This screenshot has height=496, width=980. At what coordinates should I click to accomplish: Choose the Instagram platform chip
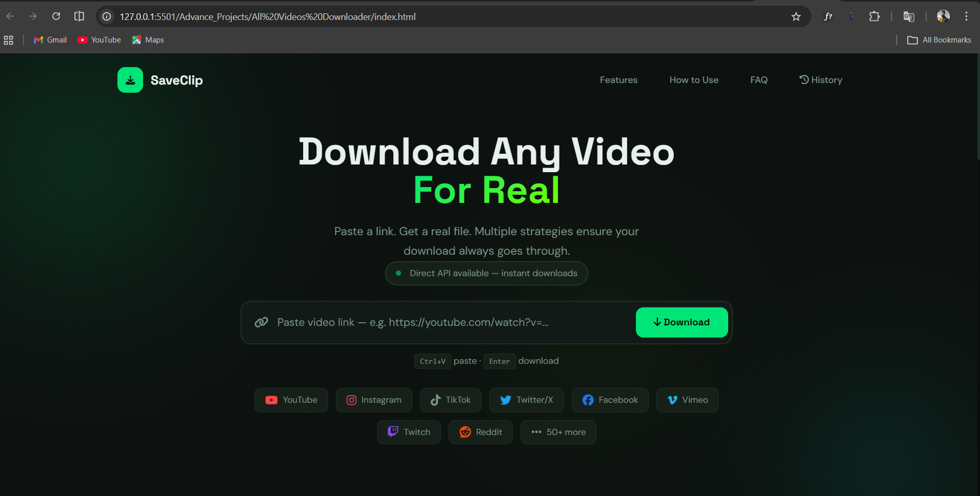[x=374, y=400]
